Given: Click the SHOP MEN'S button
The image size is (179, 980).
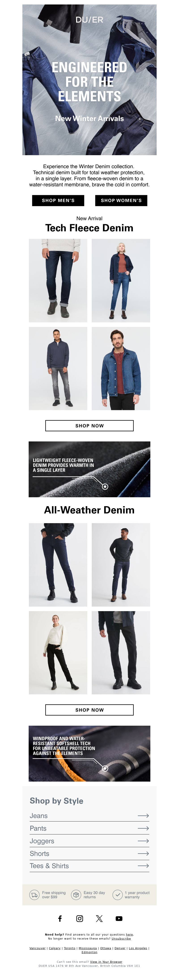Looking at the screenshot, I should click(x=58, y=201).
